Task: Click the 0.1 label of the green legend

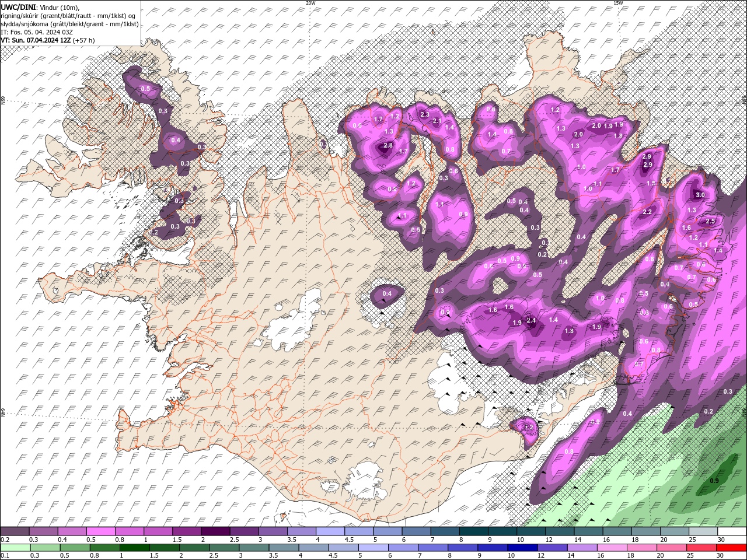Action: click(5, 555)
